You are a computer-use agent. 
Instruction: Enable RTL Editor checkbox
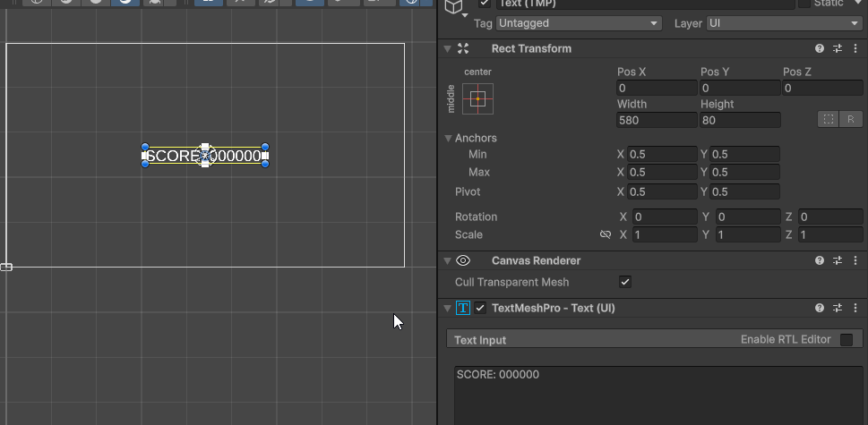point(847,339)
